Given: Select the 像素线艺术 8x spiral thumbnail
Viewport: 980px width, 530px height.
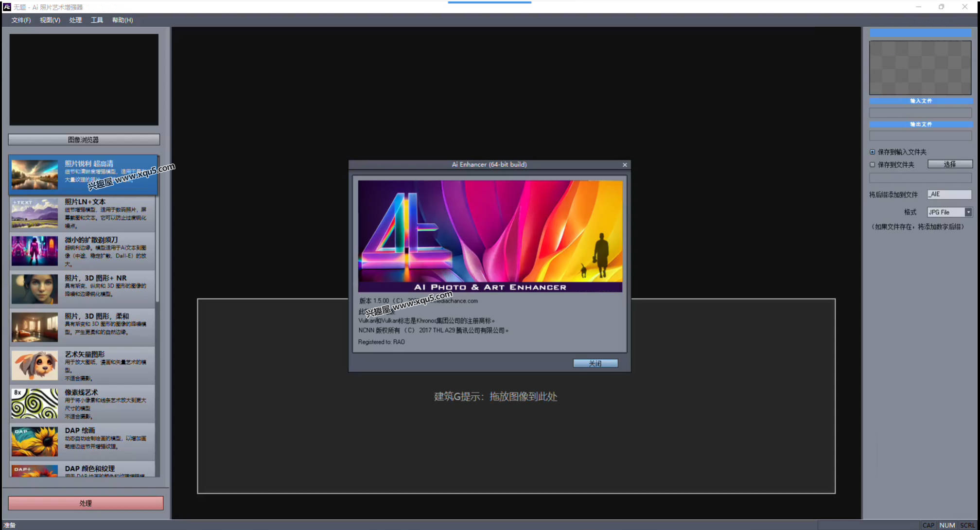Looking at the screenshot, I should [x=35, y=403].
